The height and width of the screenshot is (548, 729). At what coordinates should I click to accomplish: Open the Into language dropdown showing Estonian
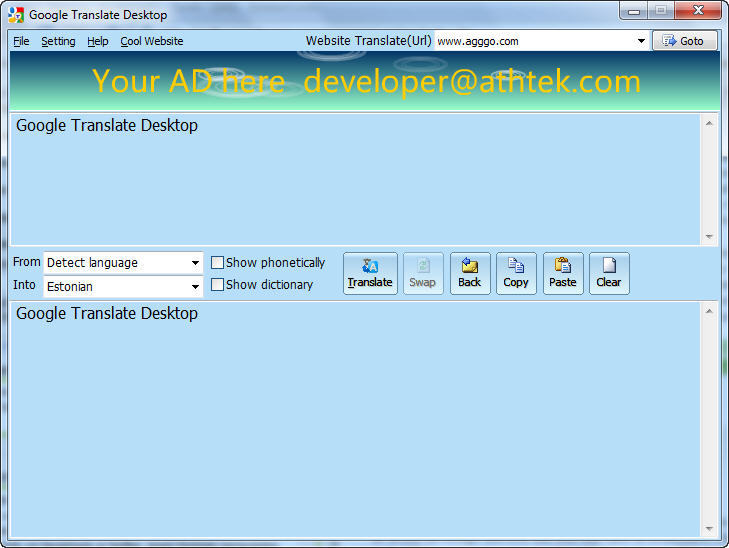click(x=123, y=286)
